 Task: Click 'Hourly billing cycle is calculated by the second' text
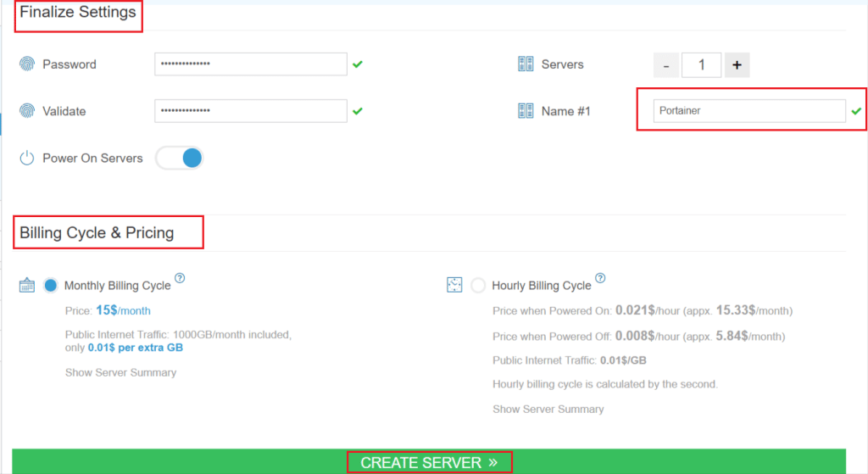pyautogui.click(x=605, y=384)
